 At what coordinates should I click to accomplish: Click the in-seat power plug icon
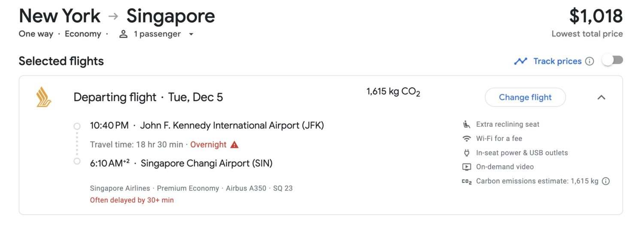tap(466, 153)
